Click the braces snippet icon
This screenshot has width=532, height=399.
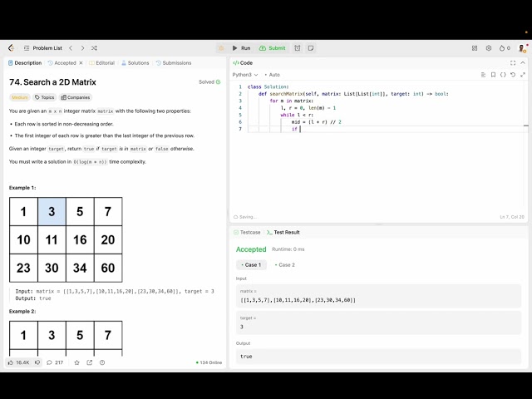tap(503, 75)
